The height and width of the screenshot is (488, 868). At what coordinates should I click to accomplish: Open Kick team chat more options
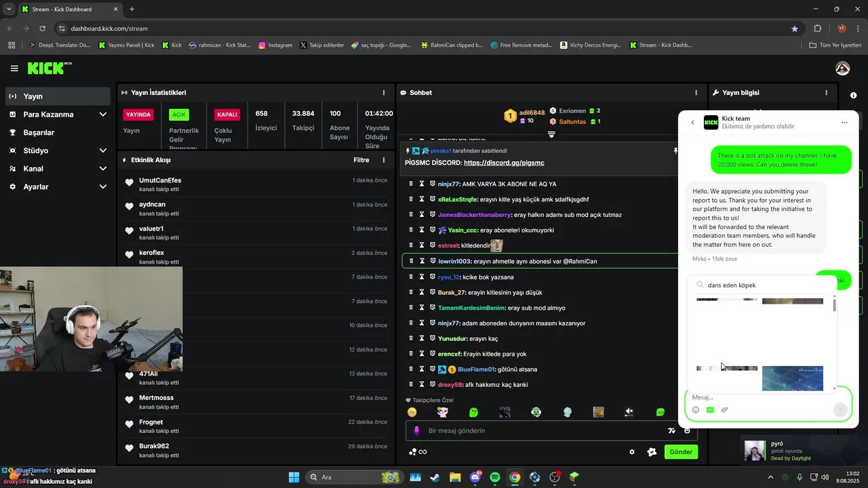click(x=844, y=123)
